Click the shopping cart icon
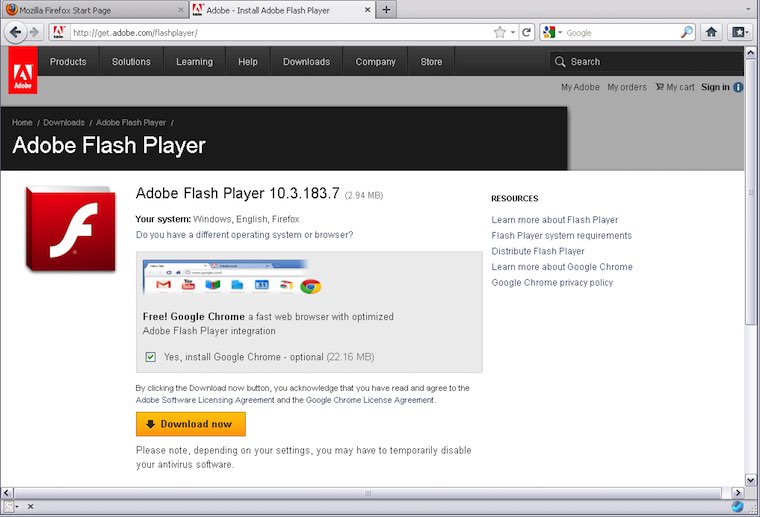This screenshot has width=760, height=517. pyautogui.click(x=659, y=87)
